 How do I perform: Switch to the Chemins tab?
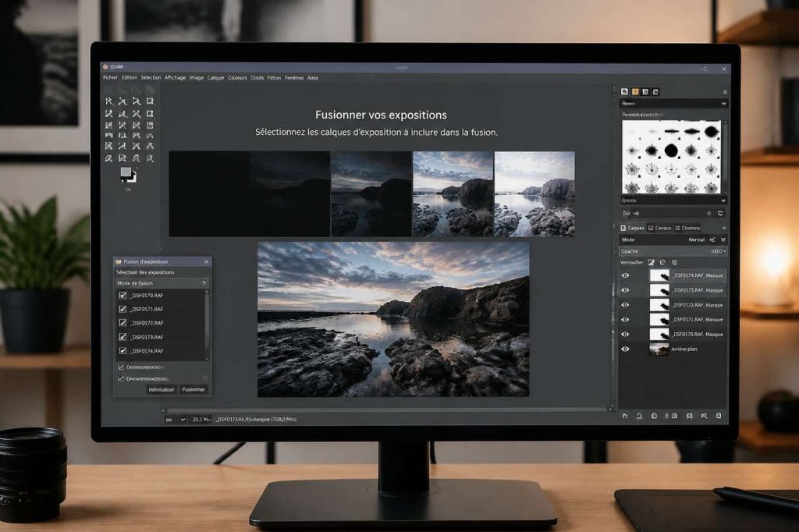(687, 228)
